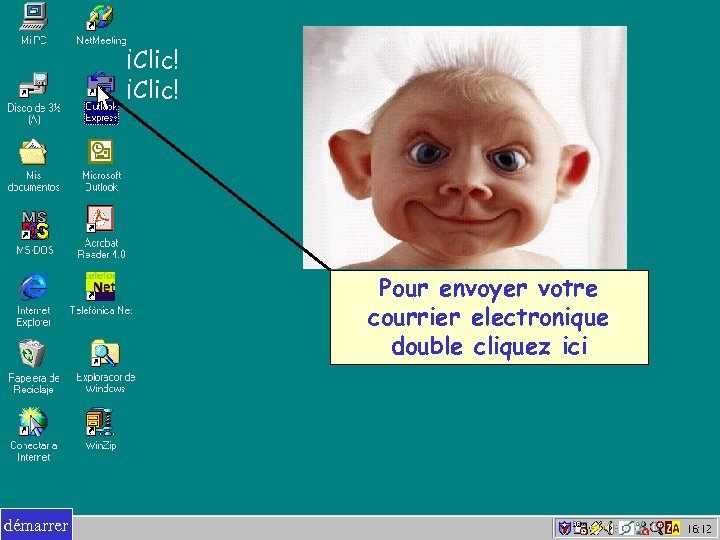Click the blue shield antivirus tray icon
This screenshot has width=720, height=540.
pos(565,528)
